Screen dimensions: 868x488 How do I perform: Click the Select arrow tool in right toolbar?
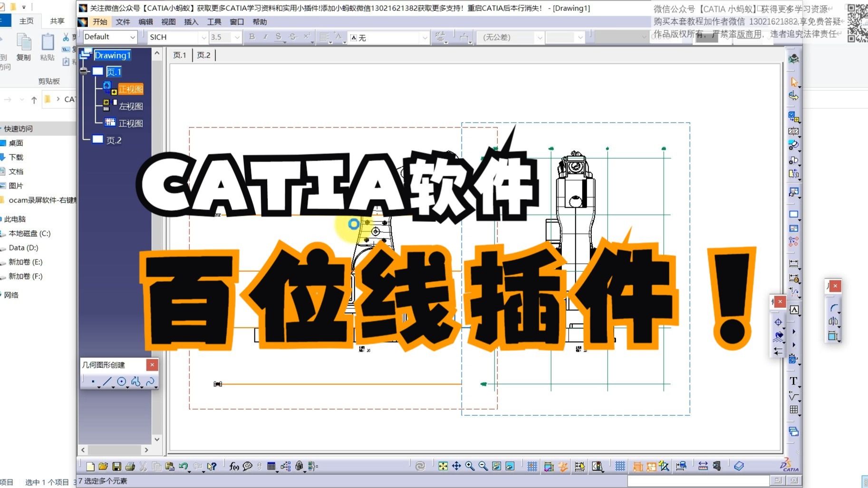(x=794, y=82)
